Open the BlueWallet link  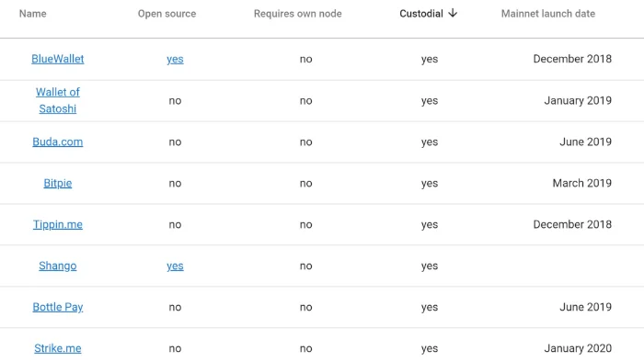coord(57,59)
